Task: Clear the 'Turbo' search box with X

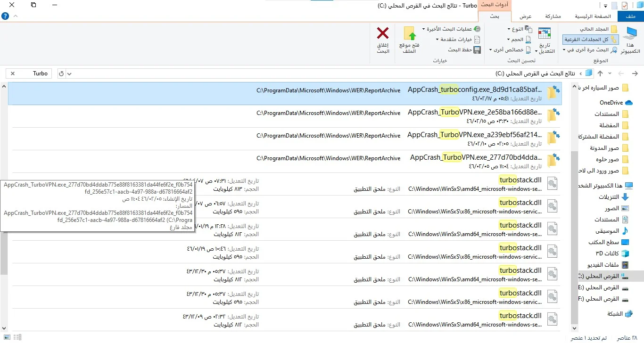Action: pyautogui.click(x=13, y=73)
